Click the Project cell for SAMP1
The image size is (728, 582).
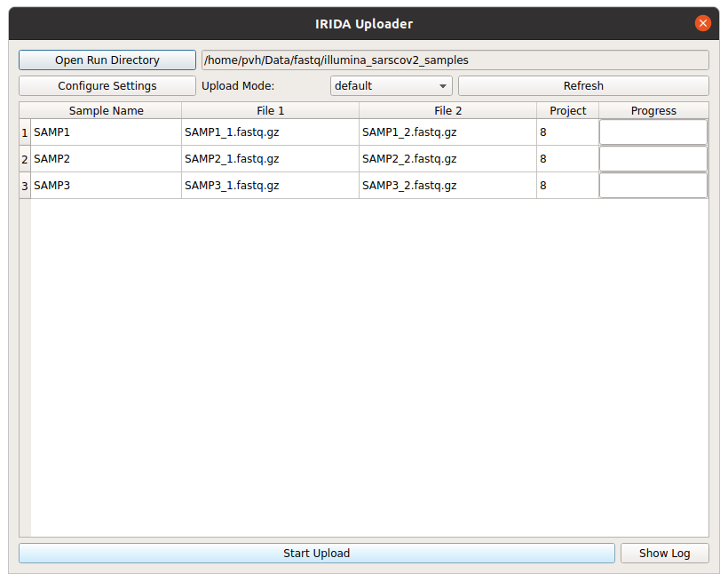coord(567,132)
